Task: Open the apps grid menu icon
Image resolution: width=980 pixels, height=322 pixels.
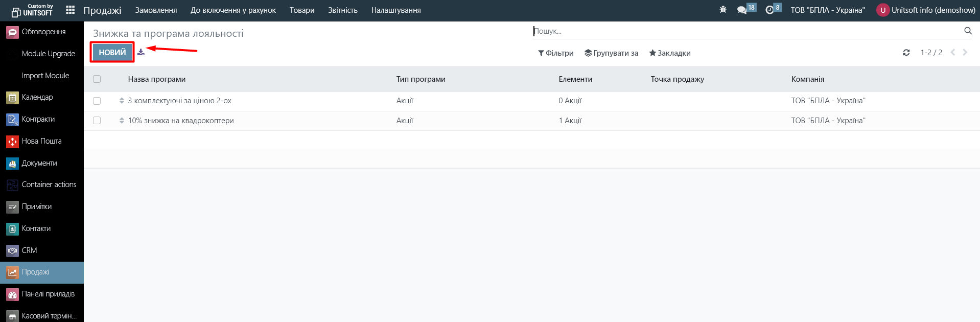Action: tap(71, 10)
